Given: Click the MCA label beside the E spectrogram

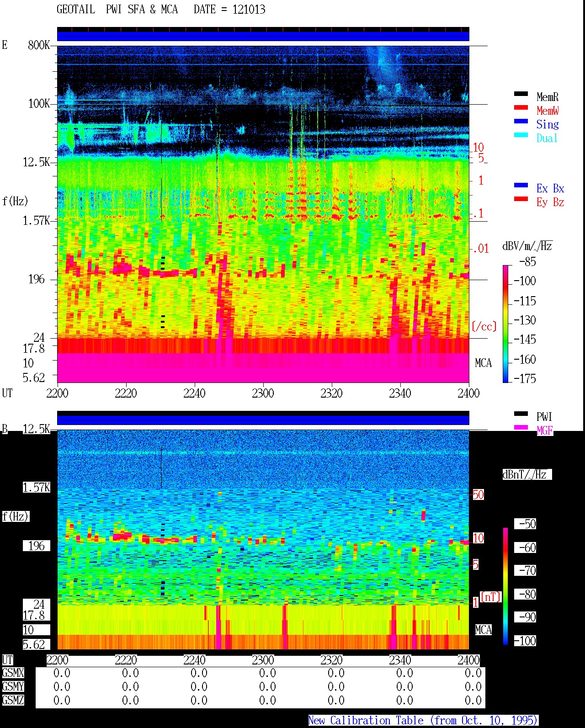Looking at the screenshot, I should coord(483,363).
